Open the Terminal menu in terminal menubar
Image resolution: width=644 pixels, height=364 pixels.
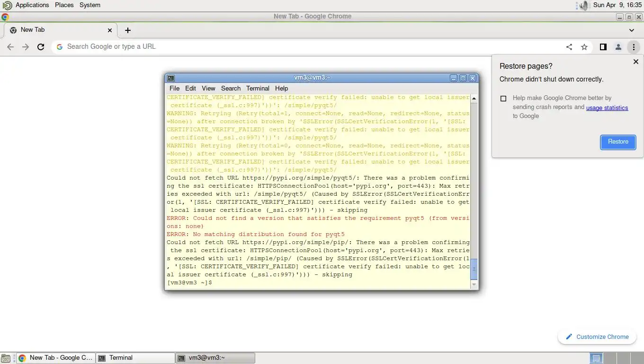coord(258,88)
